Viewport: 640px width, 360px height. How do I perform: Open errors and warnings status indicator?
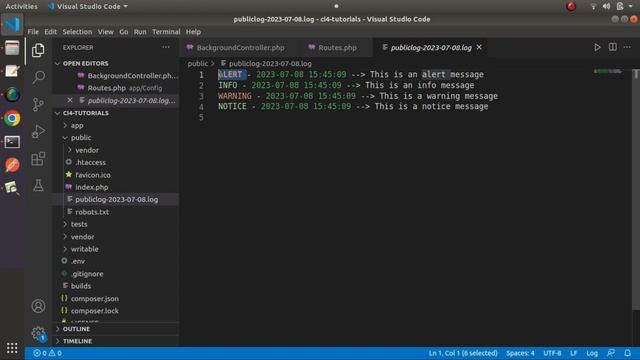pyautogui.click(x=47, y=353)
